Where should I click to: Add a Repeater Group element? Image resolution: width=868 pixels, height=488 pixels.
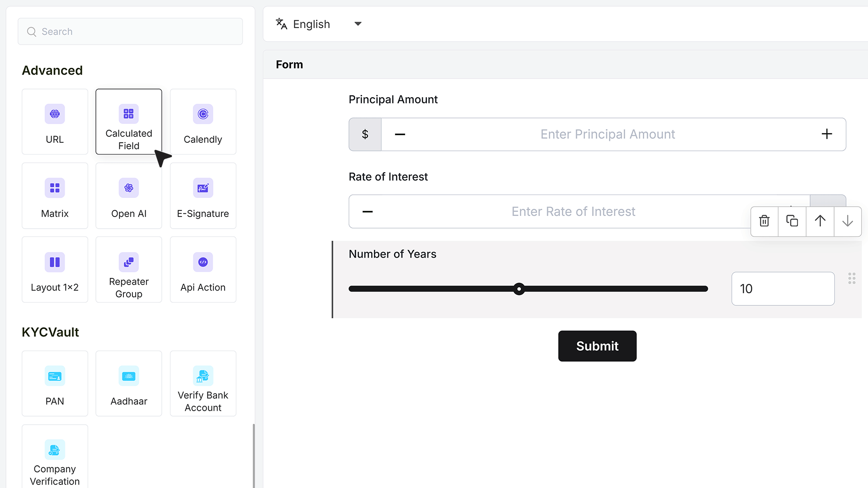tap(129, 270)
